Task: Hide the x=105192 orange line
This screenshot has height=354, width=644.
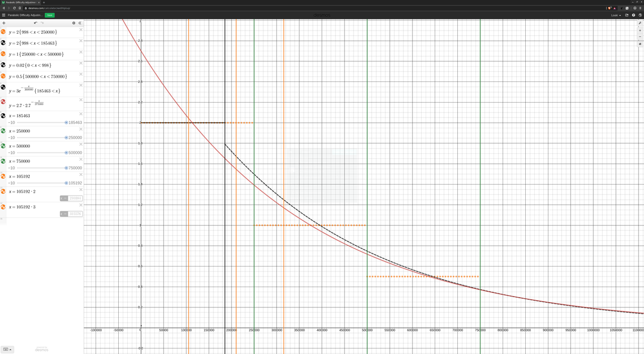Action: (x=3, y=176)
